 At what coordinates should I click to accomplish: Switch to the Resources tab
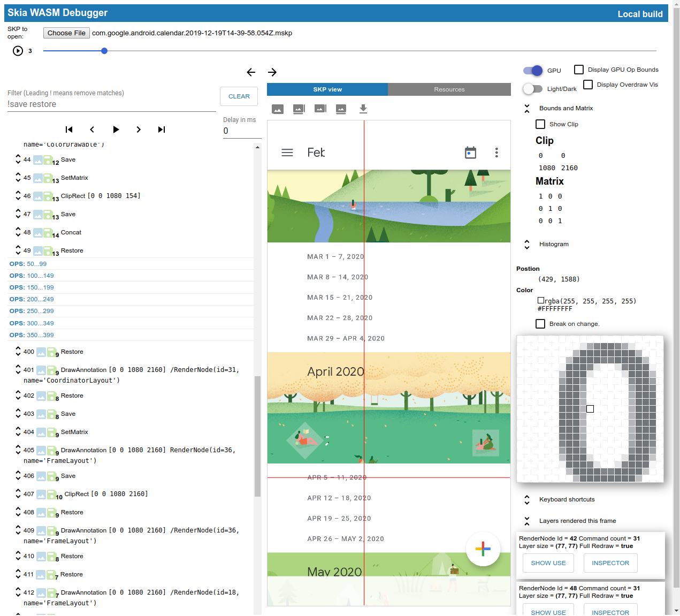[449, 89]
